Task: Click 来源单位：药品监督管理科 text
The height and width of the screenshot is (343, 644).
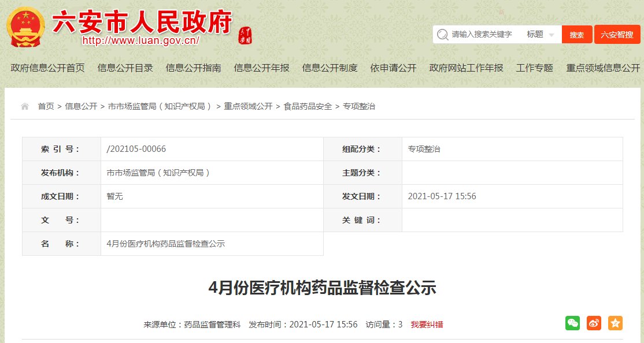Action: (x=192, y=325)
